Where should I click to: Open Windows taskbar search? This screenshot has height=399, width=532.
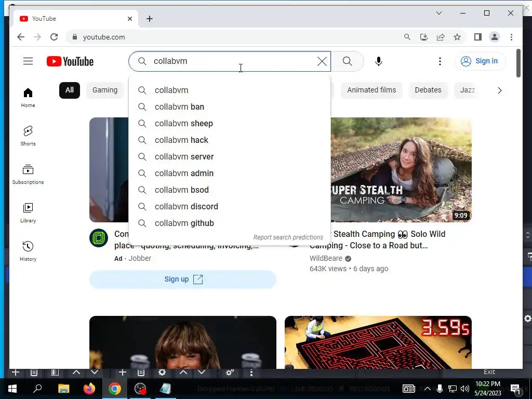point(37,389)
